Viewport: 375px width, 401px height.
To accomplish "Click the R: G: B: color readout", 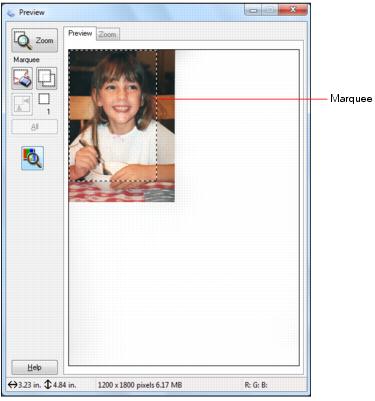I will tap(256, 385).
